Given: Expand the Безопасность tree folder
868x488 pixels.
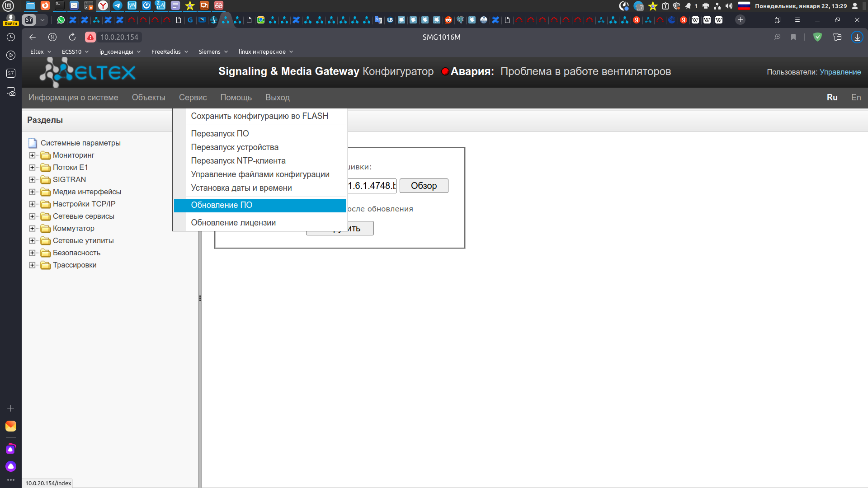Looking at the screenshot, I should point(32,253).
